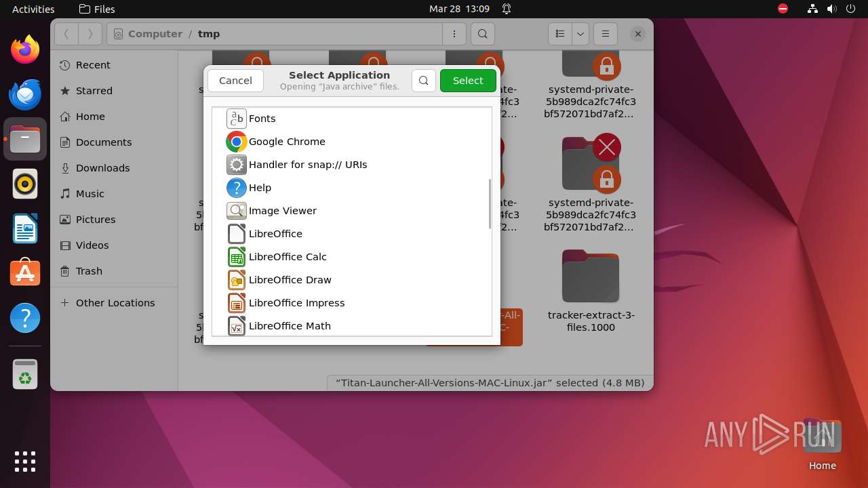
Task: Select the LibreOffice entry
Action: pos(352,234)
